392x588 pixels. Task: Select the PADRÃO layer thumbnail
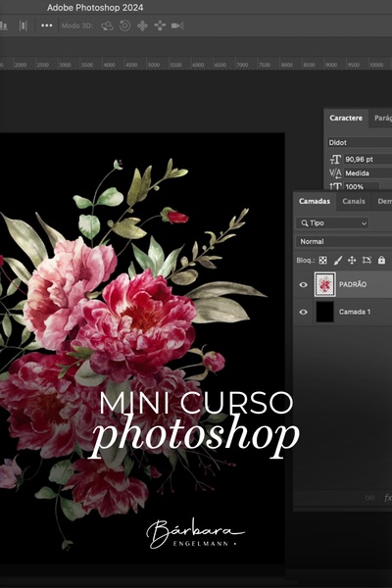324,284
